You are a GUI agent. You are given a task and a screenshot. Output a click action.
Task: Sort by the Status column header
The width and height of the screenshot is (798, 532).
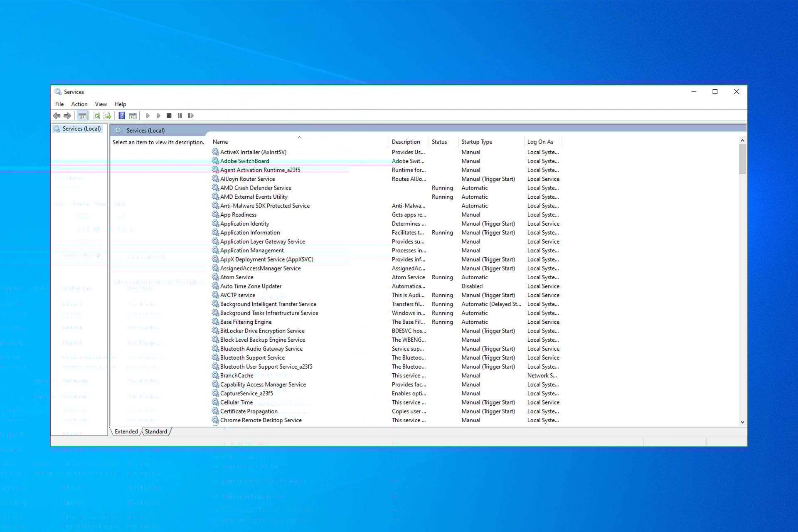(x=444, y=142)
